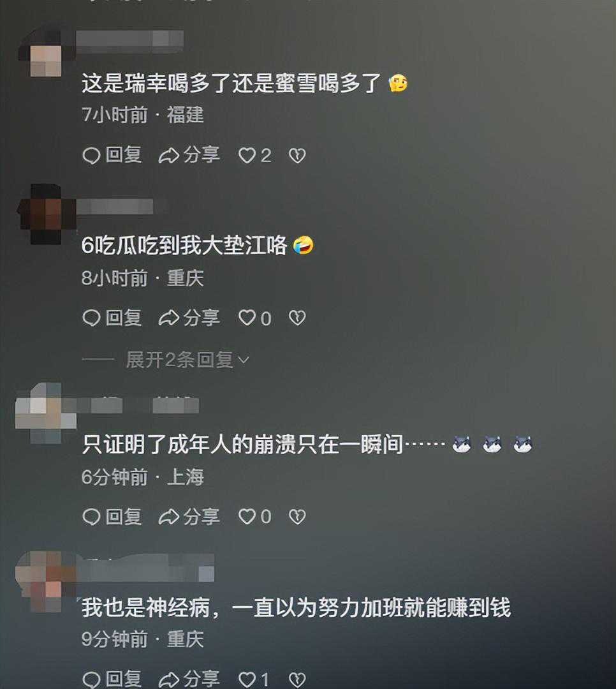
Task: Reply to the 我也是神经病 comment
Action: (112, 679)
